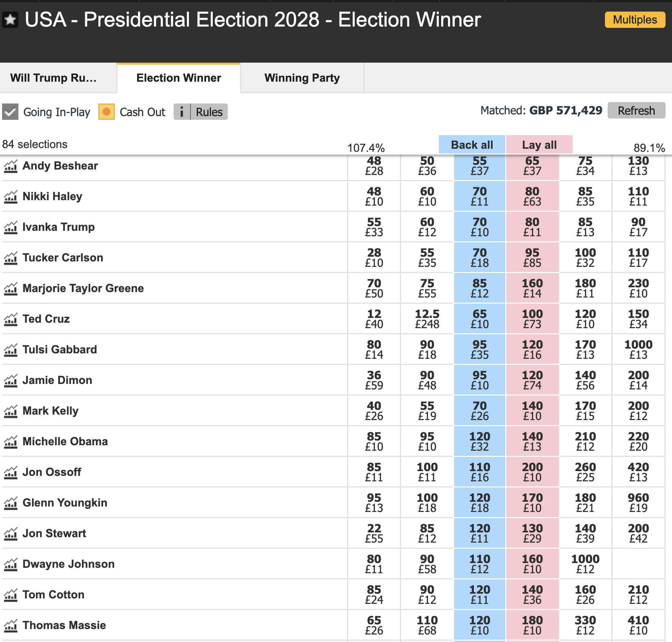Toggle the Going In-Play checkbox

10,112
